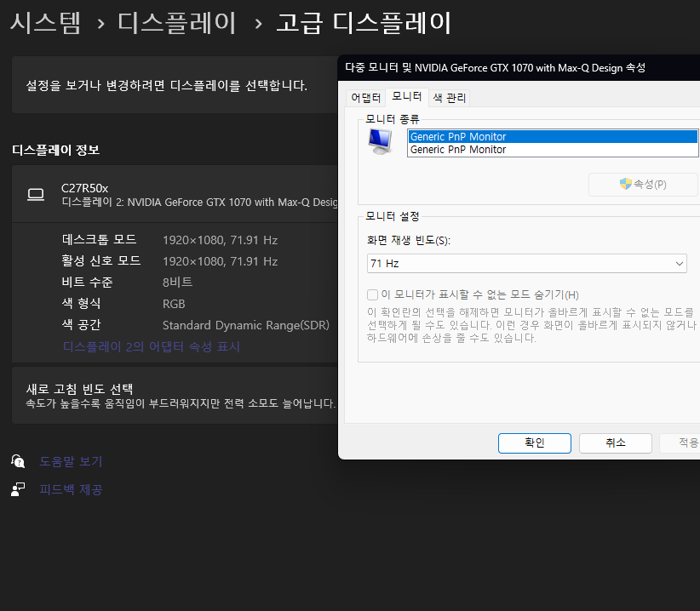
Task: Click the 디스플레이를 선택합니다 display selection row
Action: (x=170, y=85)
